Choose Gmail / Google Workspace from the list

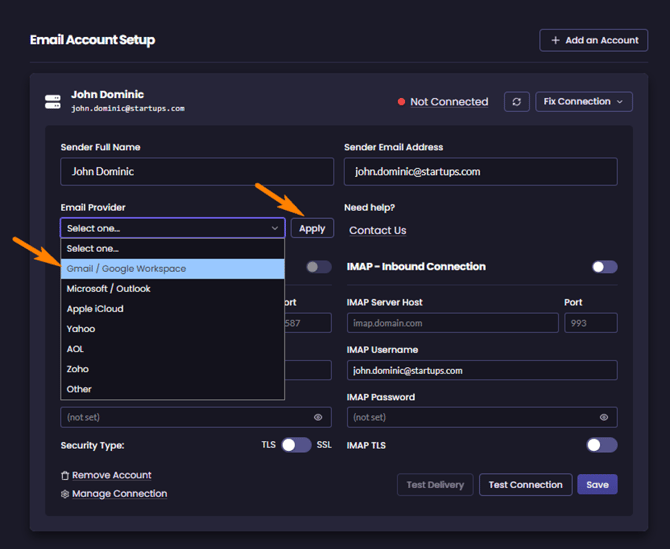pyautogui.click(x=173, y=269)
